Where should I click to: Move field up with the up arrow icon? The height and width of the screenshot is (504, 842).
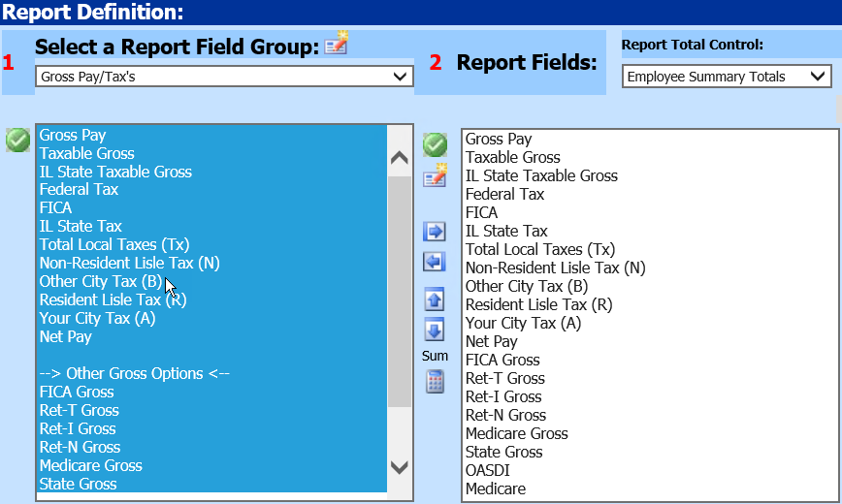[x=435, y=299]
